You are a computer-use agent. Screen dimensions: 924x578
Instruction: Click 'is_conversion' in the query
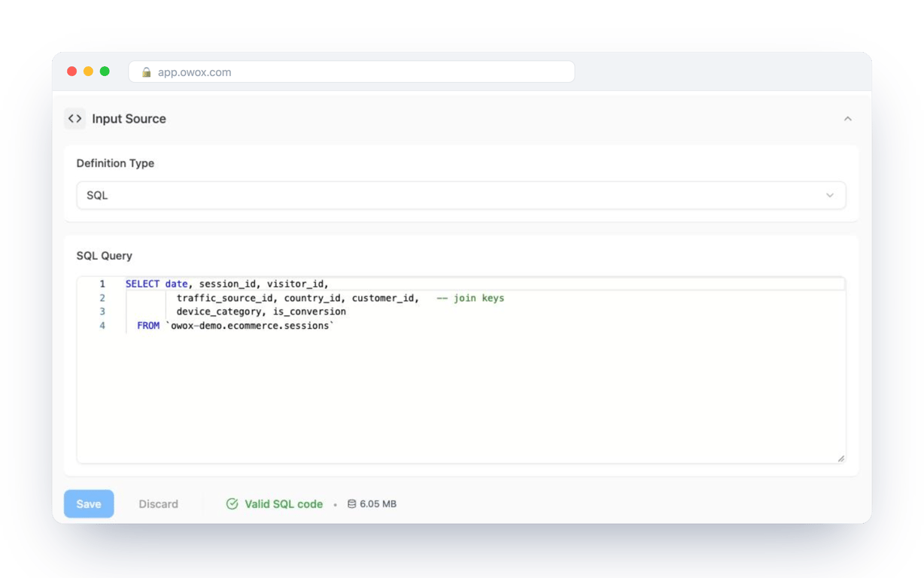[309, 312]
